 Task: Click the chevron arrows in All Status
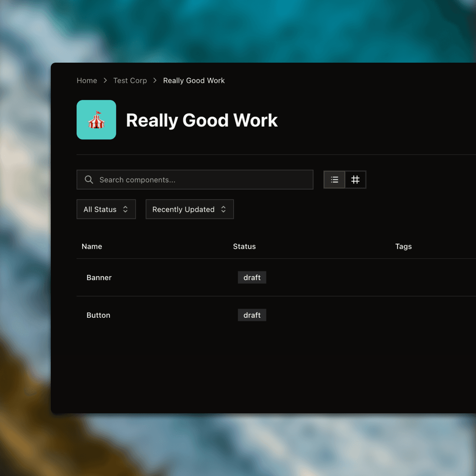tap(125, 209)
